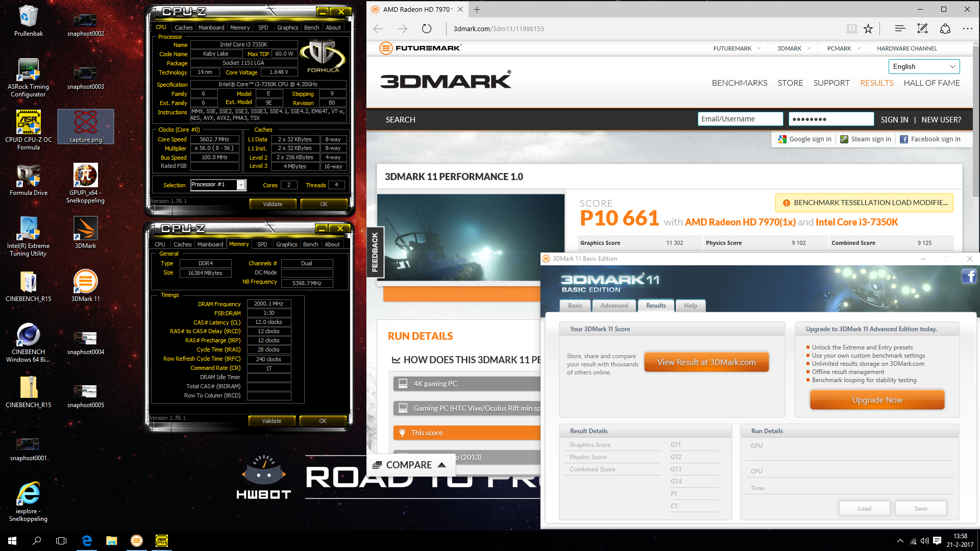This screenshot has width=980, height=551.
Task: Click View Result at 3DMark.com button
Action: tap(706, 362)
